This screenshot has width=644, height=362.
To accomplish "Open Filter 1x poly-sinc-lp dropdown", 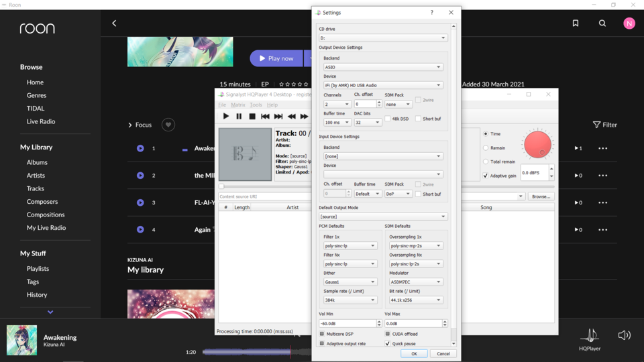I will pyautogui.click(x=350, y=246).
